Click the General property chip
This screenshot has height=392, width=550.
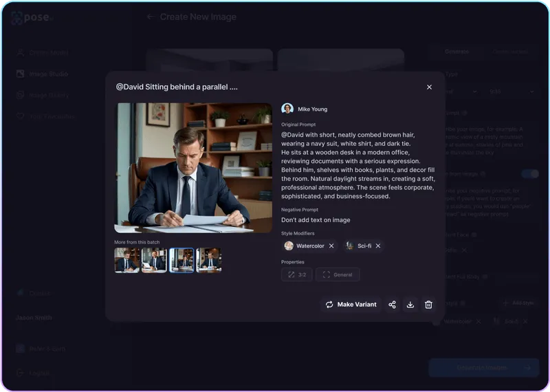click(338, 275)
